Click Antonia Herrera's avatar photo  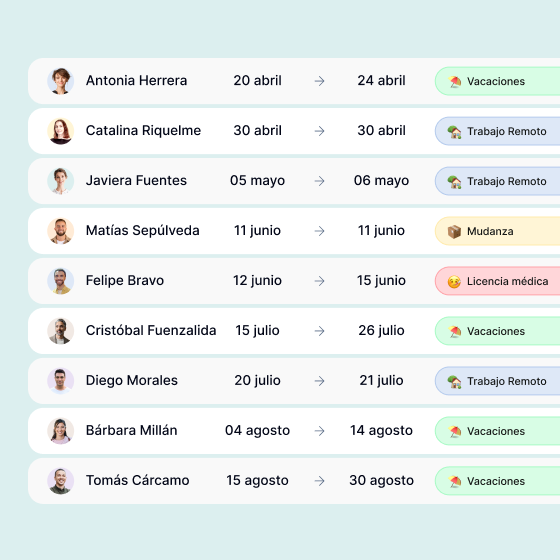[x=61, y=81]
